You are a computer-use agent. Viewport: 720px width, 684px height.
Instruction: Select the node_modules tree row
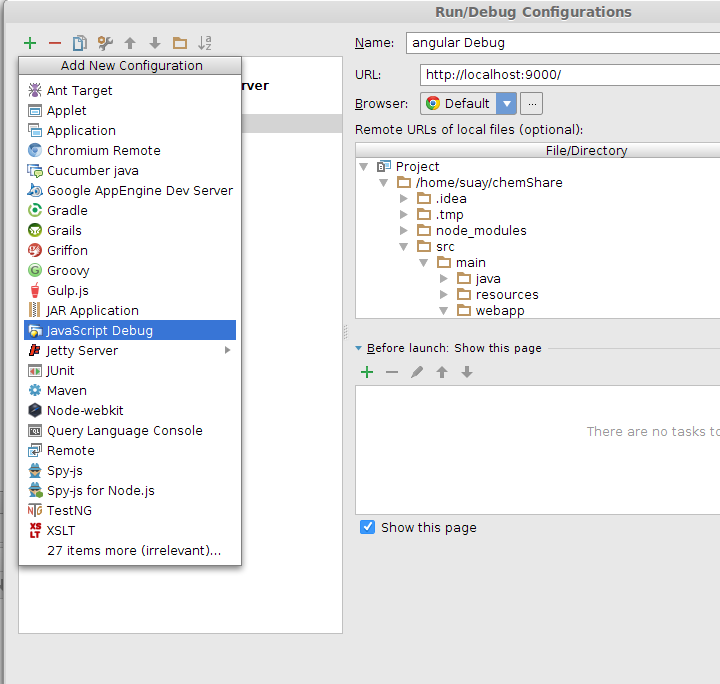pyautogui.click(x=538, y=230)
